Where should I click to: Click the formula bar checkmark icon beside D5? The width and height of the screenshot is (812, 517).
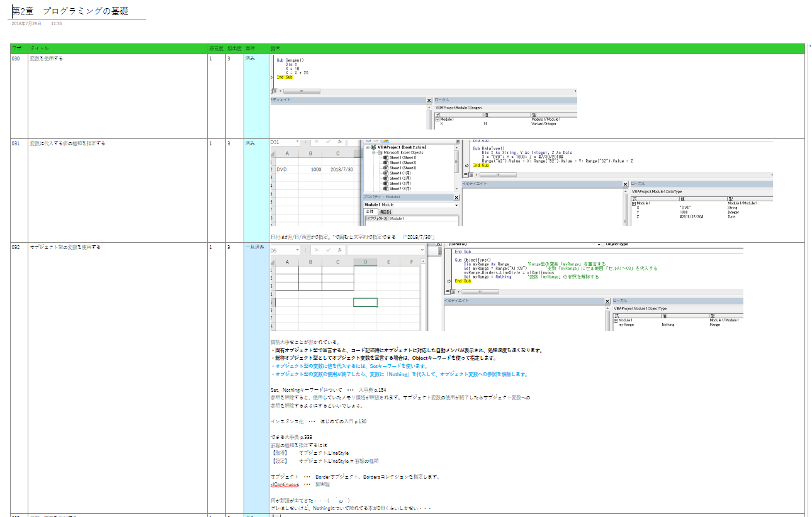328,250
